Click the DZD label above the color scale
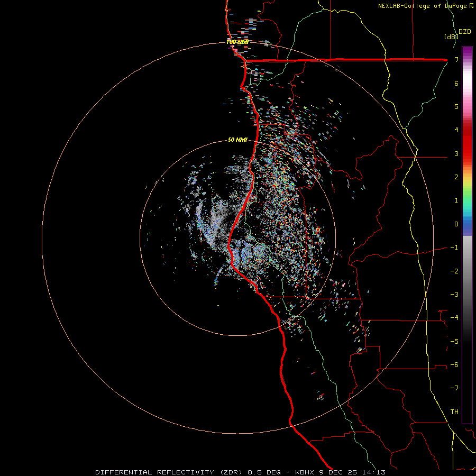Image resolution: width=476 pixels, height=476 pixels. [465, 32]
